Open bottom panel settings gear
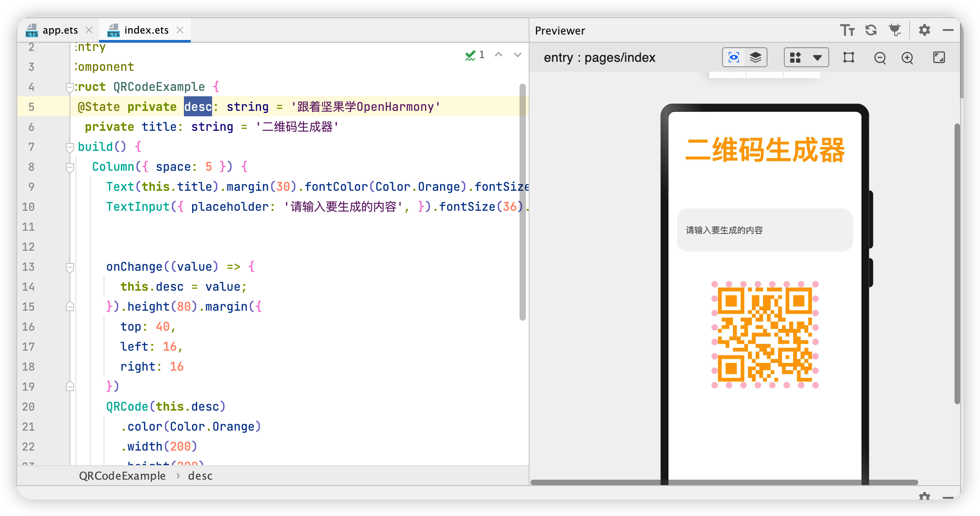This screenshot has width=980, height=516. tap(925, 496)
